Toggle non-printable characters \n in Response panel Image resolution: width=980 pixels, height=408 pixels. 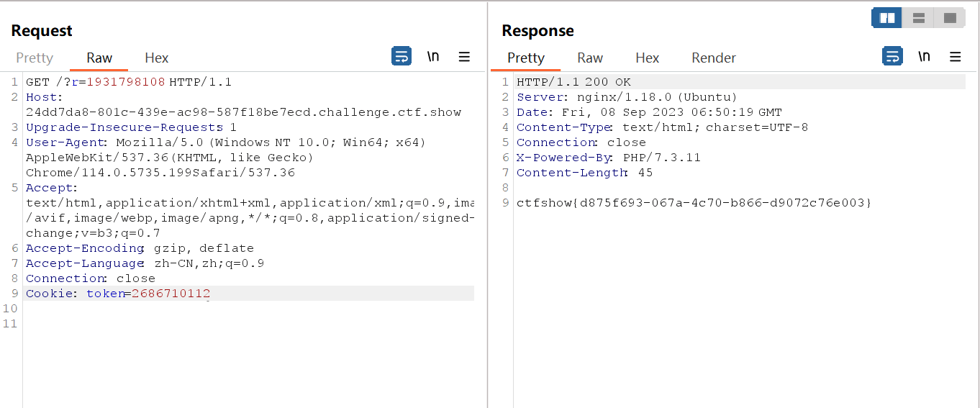924,56
